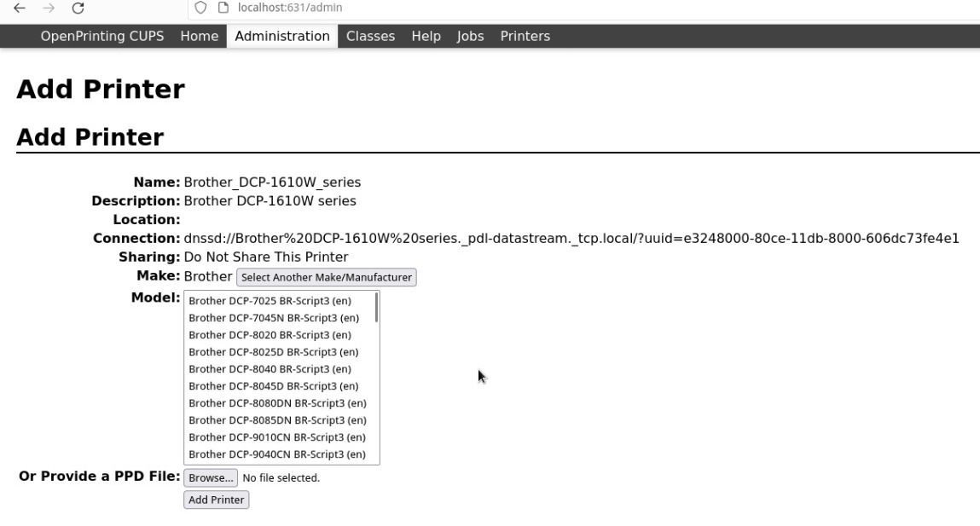Open the Help tab
This screenshot has width=980, height=526.
[426, 37]
